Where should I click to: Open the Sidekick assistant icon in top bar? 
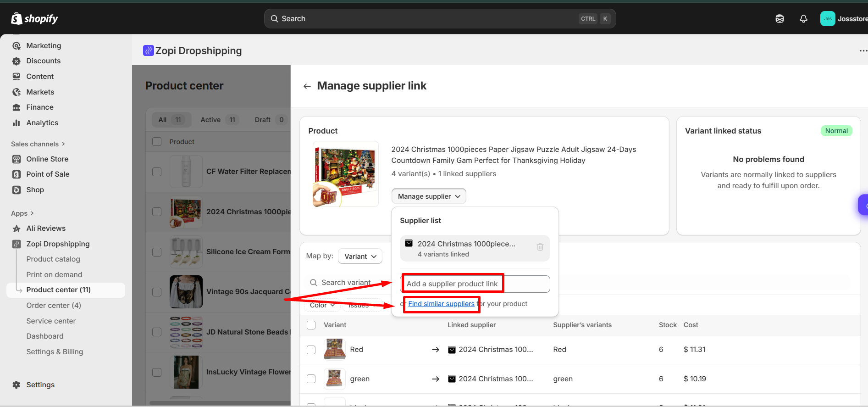coord(780,19)
